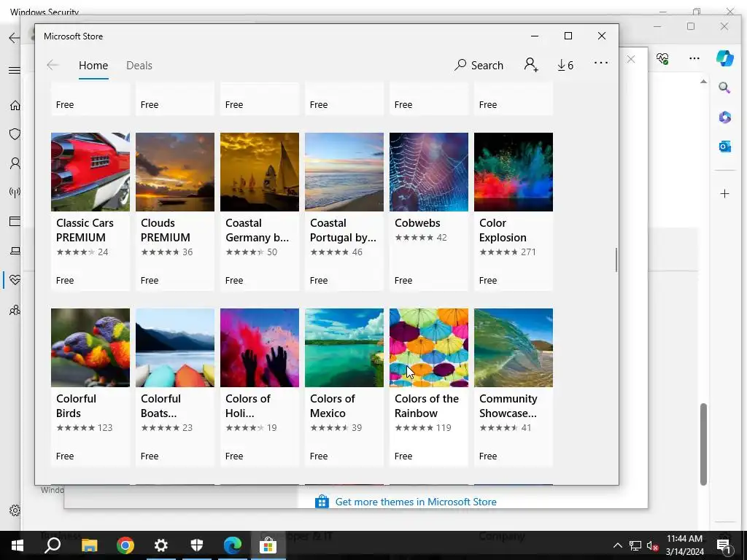
Task: Open Settings gear on taskbar
Action: tap(161, 545)
